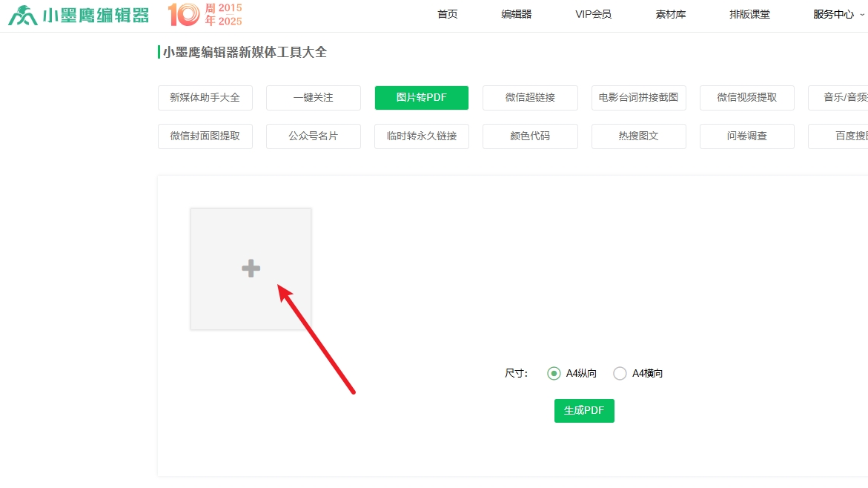Open the 排版课堂 nav item
The height and width of the screenshot is (488, 868).
click(x=749, y=14)
